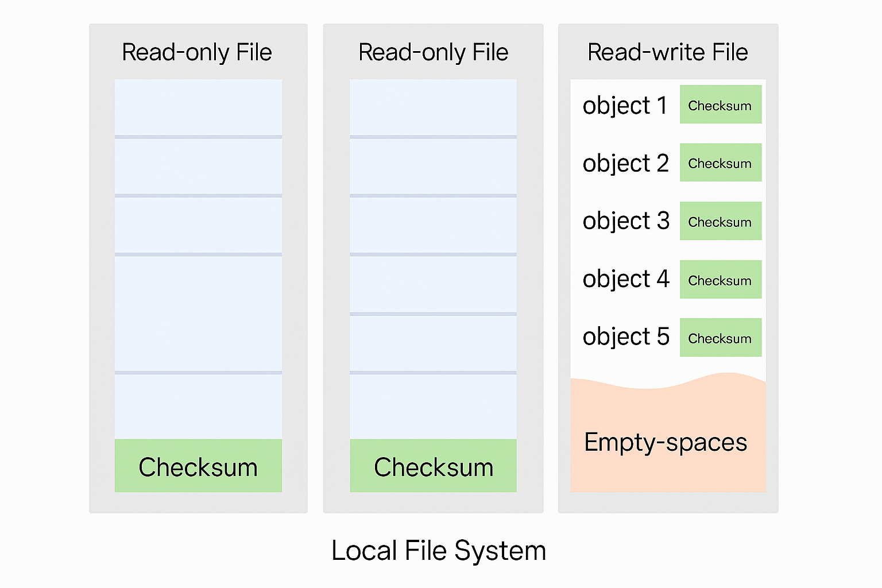
Task: Click the Checksum box beside object 5
Action: pos(720,338)
